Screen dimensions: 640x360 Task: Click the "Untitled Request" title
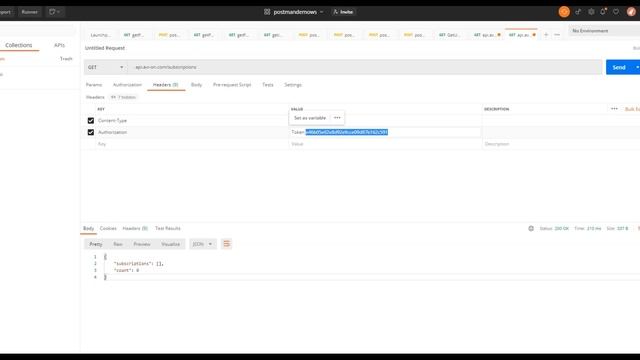[x=105, y=48]
